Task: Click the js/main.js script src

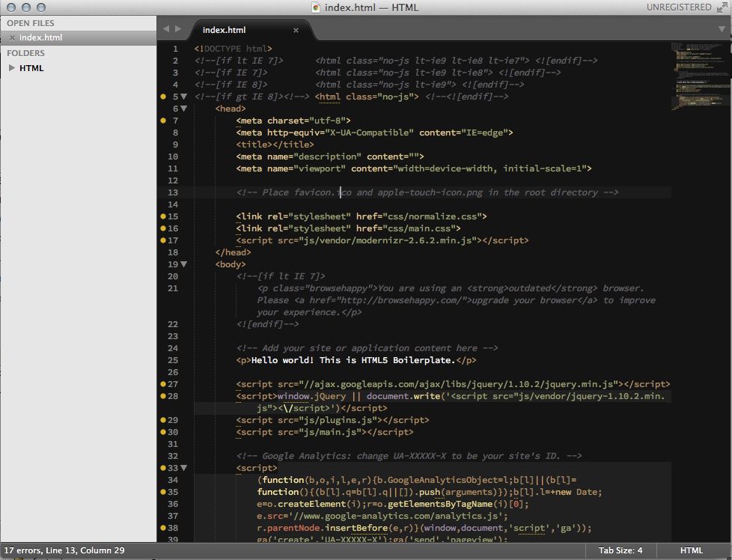Action: click(x=330, y=432)
